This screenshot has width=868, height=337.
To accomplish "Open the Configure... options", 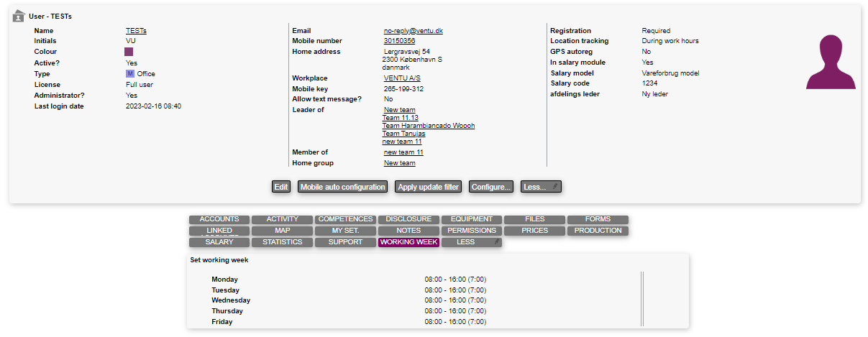I will 491,187.
